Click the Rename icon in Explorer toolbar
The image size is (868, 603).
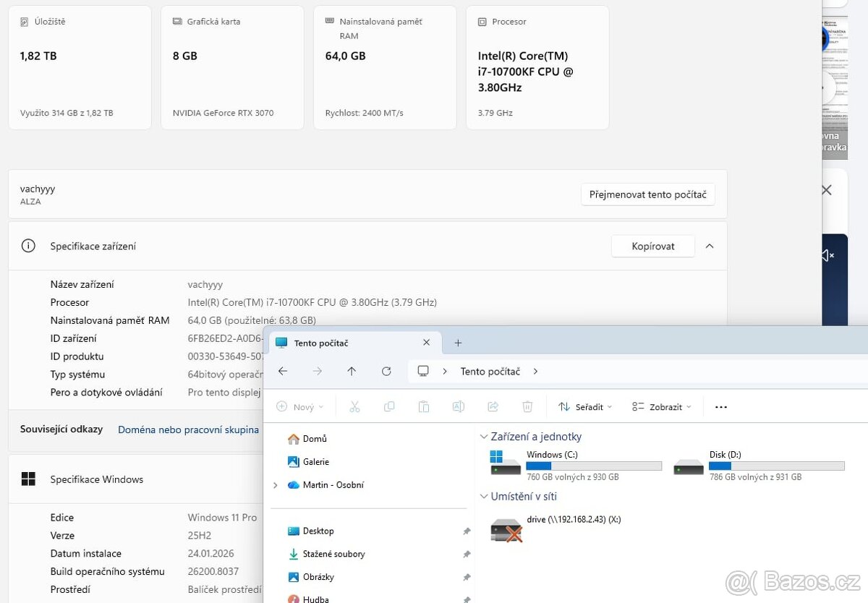(x=458, y=407)
